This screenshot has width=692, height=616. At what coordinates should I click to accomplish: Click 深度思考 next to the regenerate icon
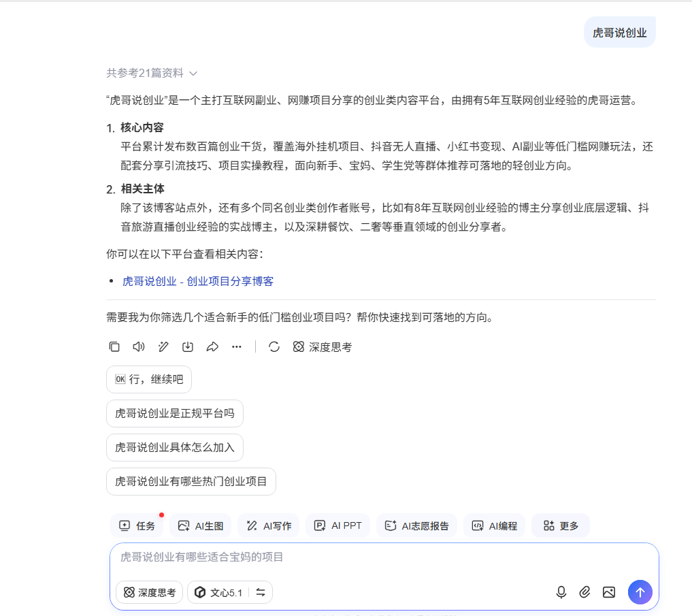pyautogui.click(x=322, y=347)
